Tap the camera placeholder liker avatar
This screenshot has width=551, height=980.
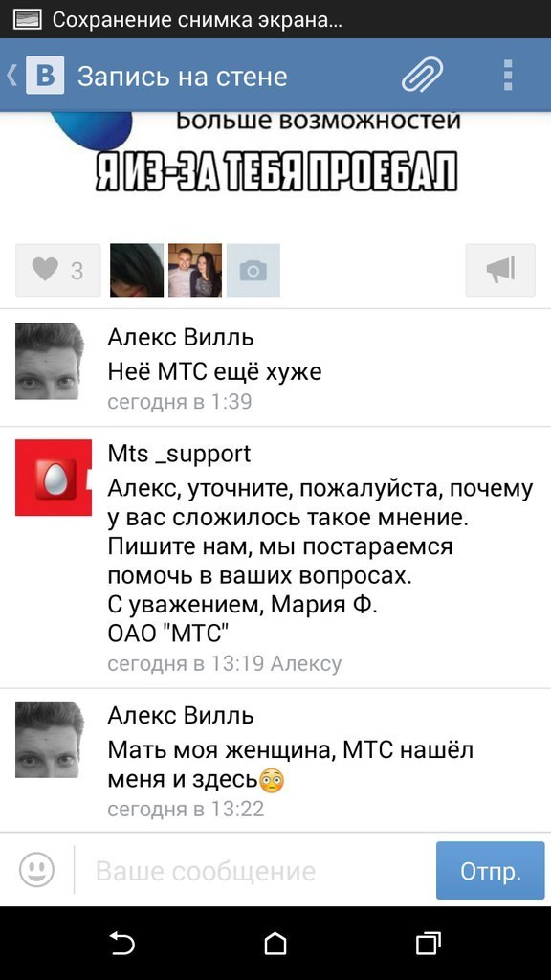(253, 270)
